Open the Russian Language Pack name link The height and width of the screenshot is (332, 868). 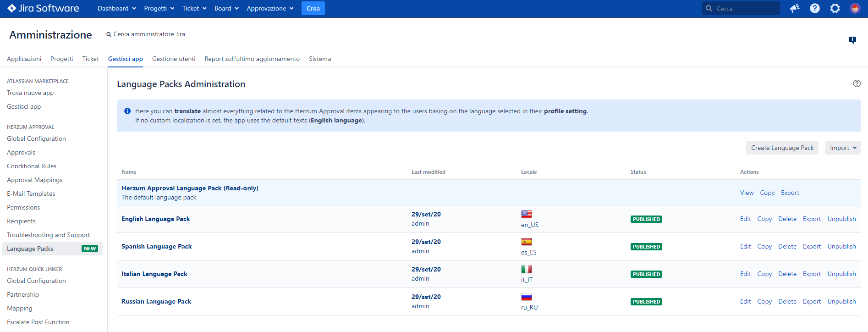click(156, 301)
